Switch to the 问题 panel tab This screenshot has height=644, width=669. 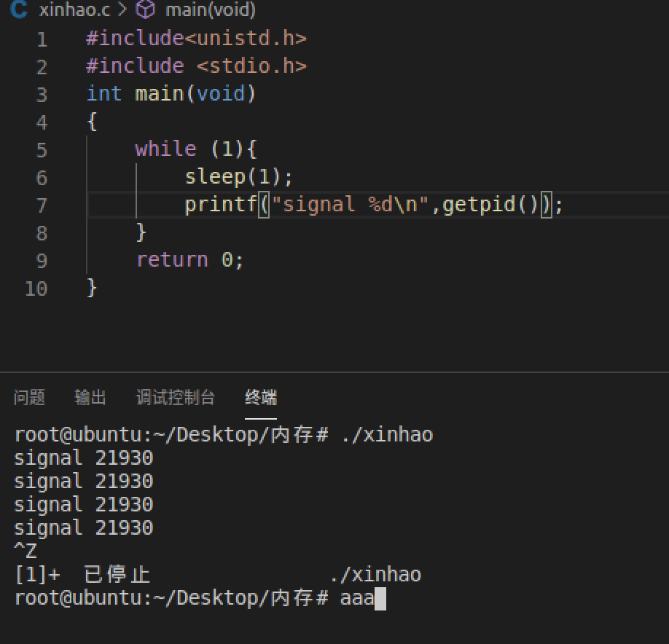point(29,397)
